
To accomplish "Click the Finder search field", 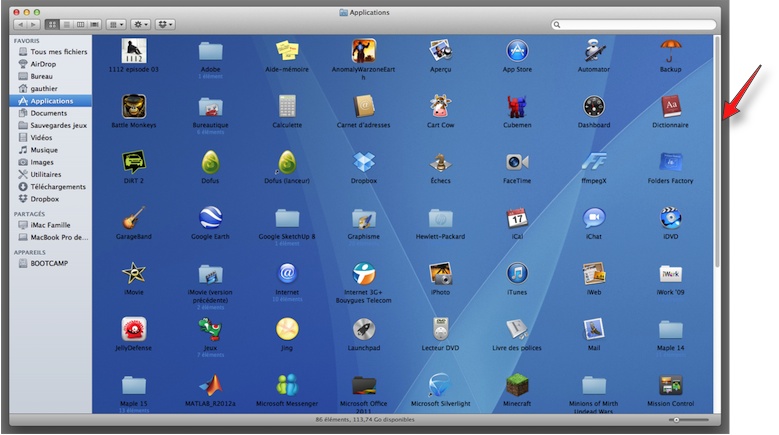I will [634, 24].
